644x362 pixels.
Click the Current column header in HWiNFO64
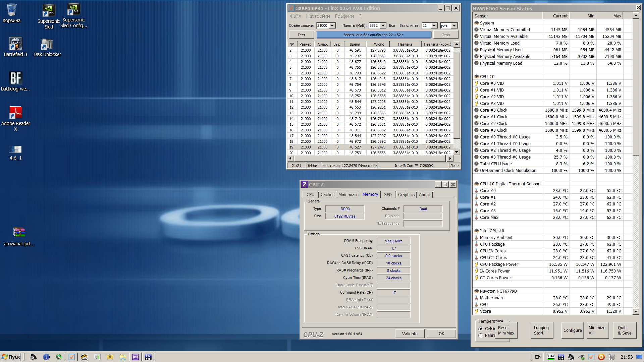[x=555, y=16]
